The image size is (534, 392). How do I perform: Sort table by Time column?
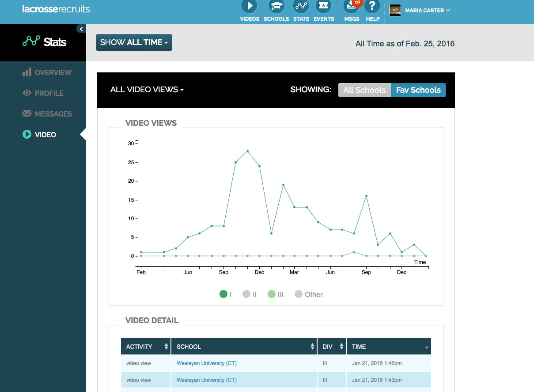pos(389,347)
